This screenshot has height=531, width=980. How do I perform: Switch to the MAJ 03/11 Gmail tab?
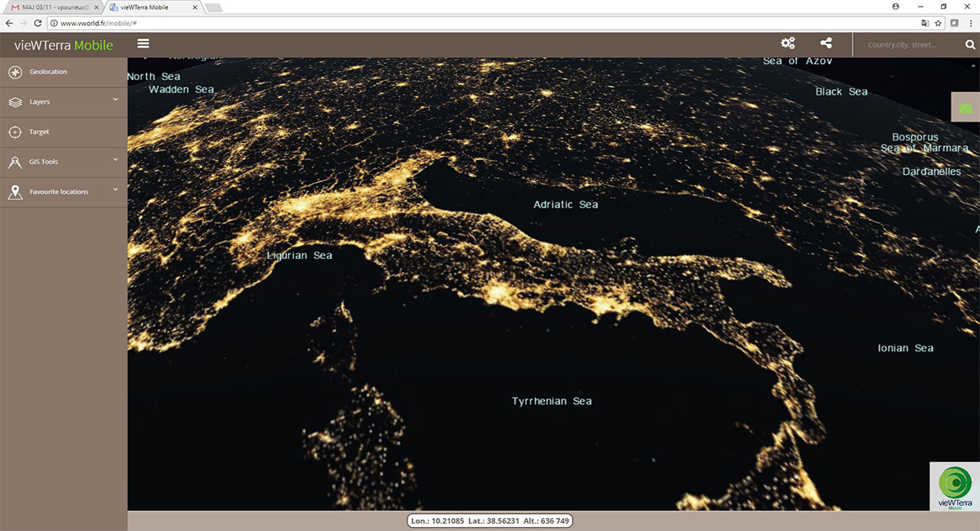click(x=52, y=7)
